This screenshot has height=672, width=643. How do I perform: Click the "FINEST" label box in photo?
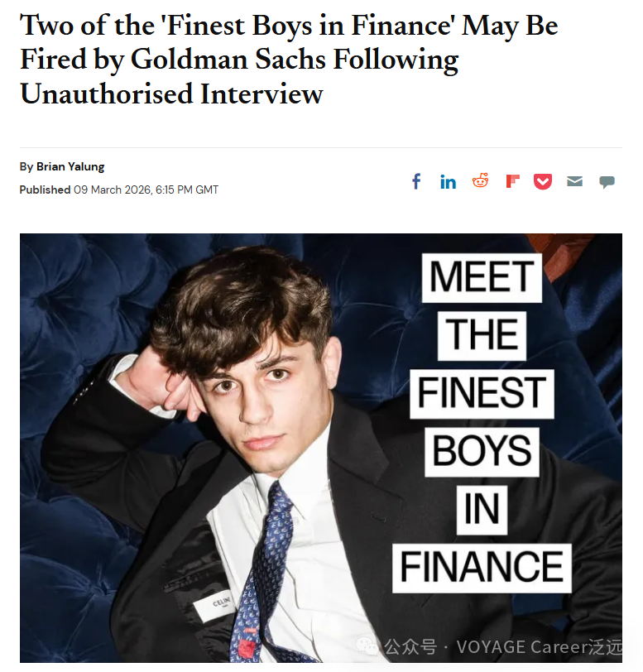[482, 392]
